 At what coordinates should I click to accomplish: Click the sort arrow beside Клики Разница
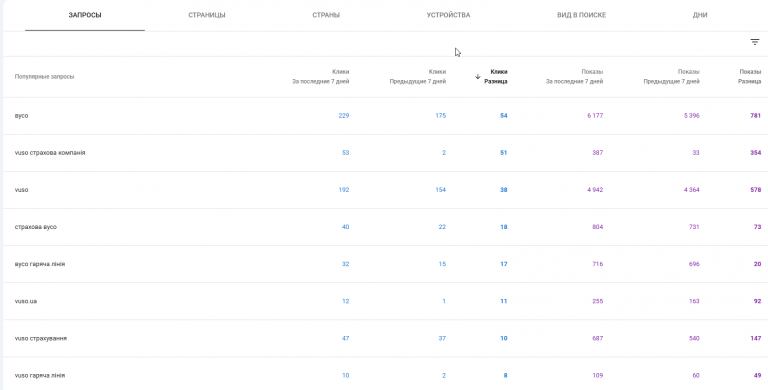click(478, 76)
